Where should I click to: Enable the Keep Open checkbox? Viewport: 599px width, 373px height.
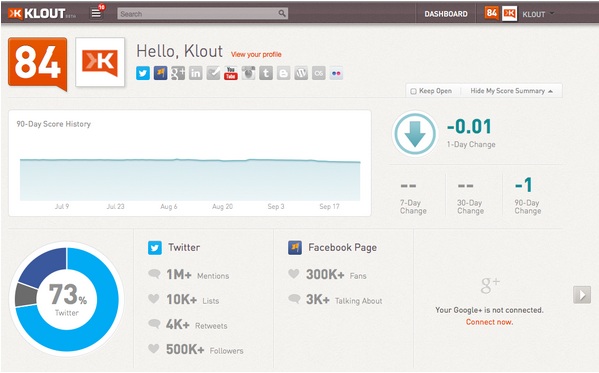[x=413, y=91]
